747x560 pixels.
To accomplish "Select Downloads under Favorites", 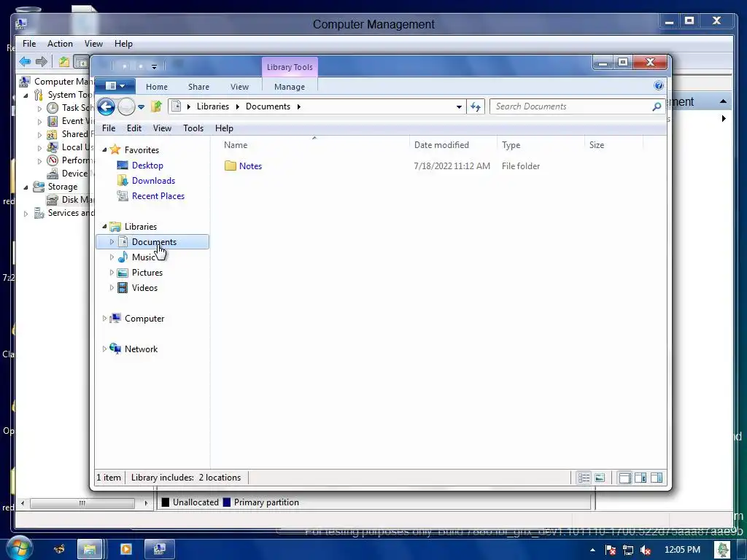I will (x=153, y=181).
